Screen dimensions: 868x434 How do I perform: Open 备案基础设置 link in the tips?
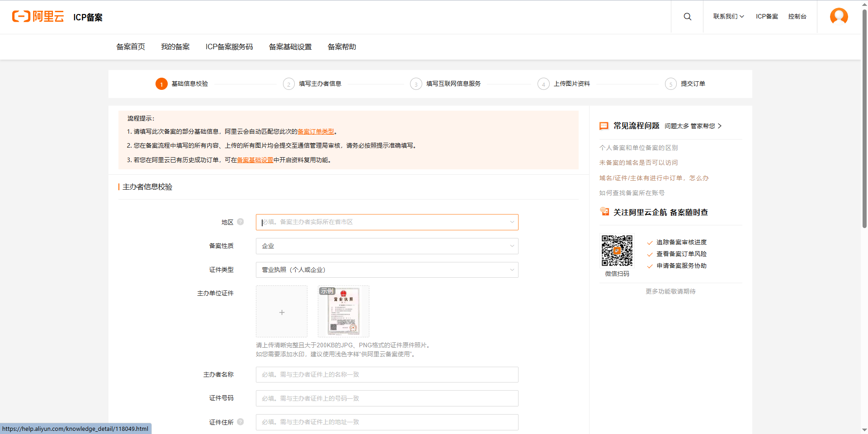pos(255,160)
